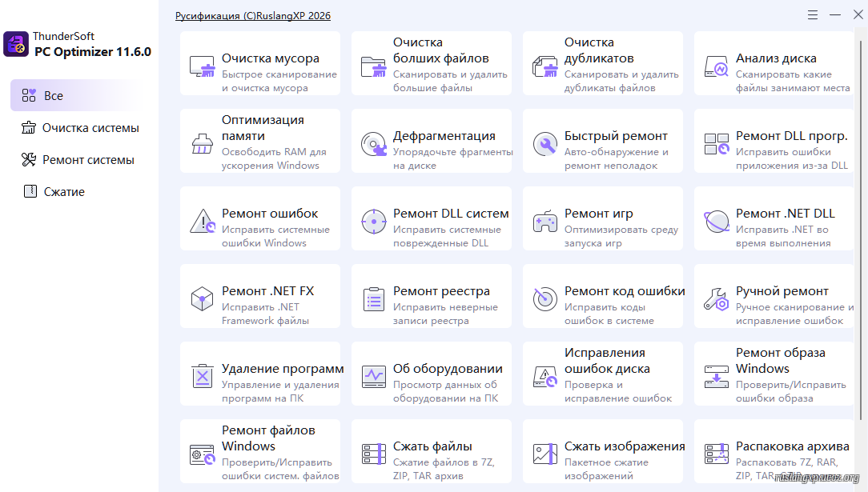Click the Очистка мусора tile icon
Screen dimensions: 868x492
[x=202, y=66]
